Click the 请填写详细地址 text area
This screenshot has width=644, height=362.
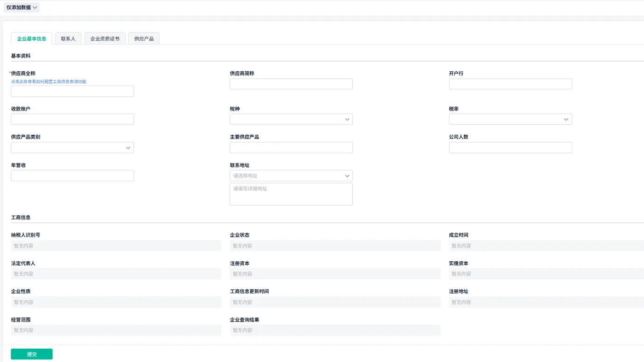click(291, 194)
